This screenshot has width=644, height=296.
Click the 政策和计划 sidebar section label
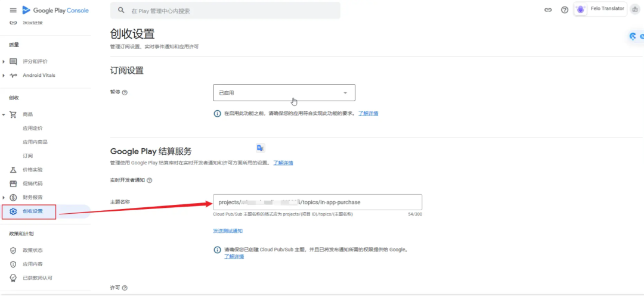pyautogui.click(x=21, y=233)
